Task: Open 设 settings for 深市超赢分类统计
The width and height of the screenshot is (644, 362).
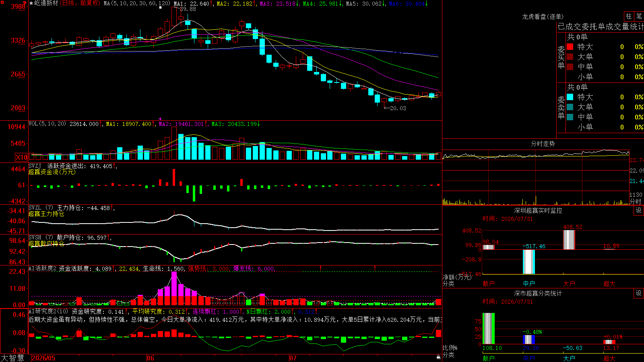Action: pyautogui.click(x=639, y=293)
